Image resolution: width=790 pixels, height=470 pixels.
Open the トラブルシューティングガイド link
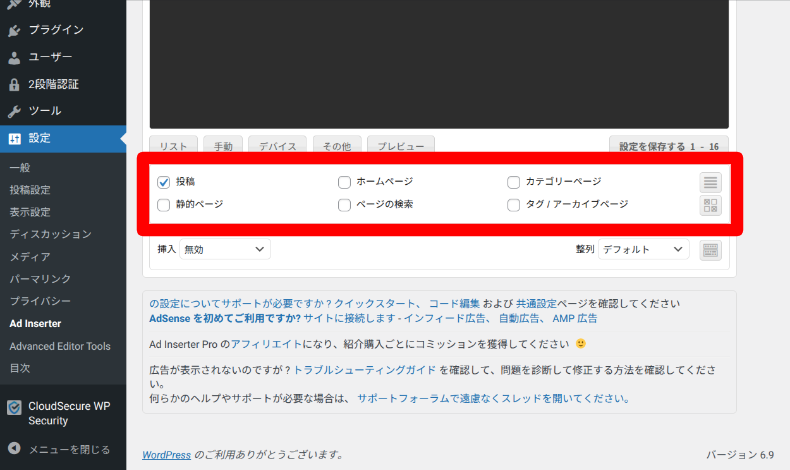[x=364, y=370]
